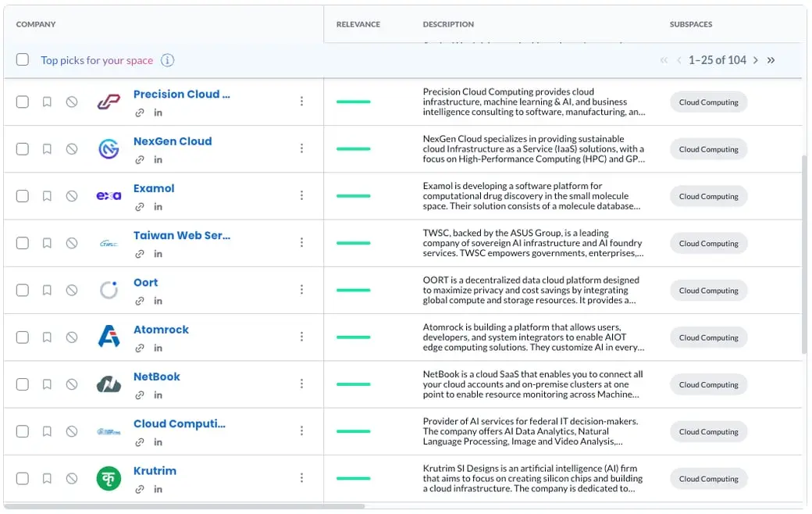This screenshot has height=514, width=812.
Task: Tick the checkbox for Taiwan Web Services
Action: pos(23,243)
